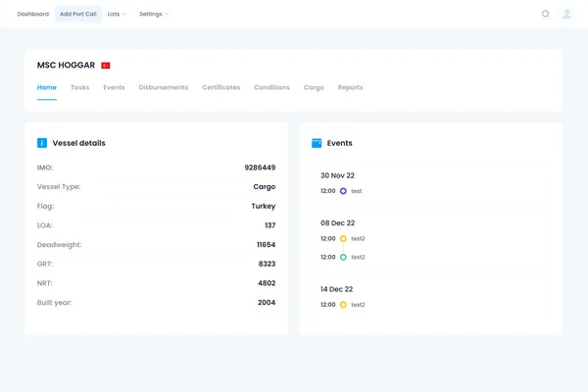Viewport: 588px width, 392px height.
Task: Open the 30 Nov 22 test event
Action: pos(357,191)
